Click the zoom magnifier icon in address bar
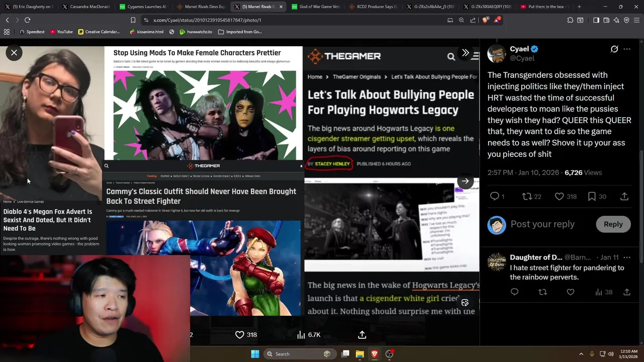This screenshot has height=362, width=644. [461, 20]
